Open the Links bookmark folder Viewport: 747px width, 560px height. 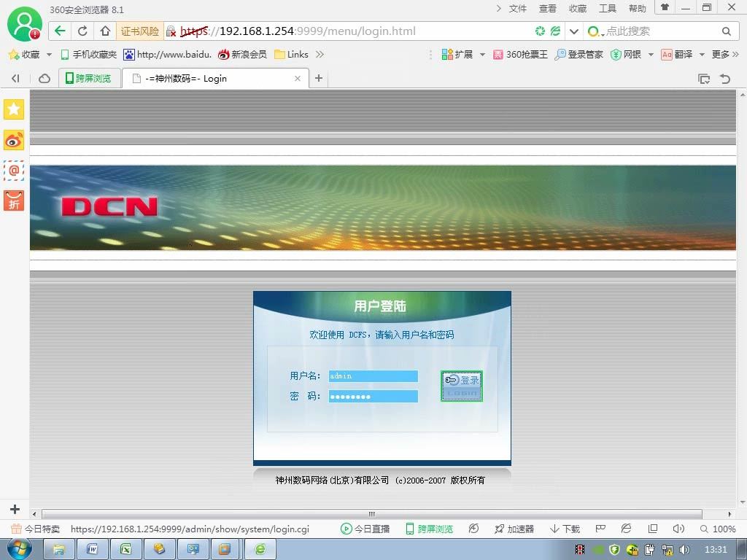292,55
